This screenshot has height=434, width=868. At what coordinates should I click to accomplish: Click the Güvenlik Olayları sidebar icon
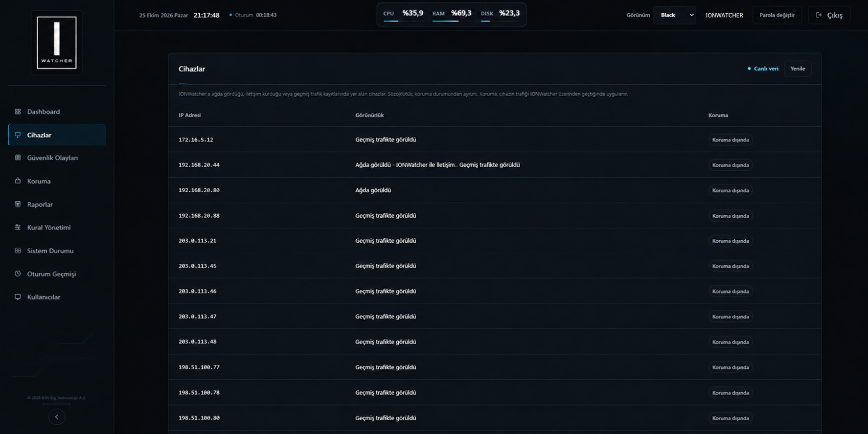click(x=18, y=158)
